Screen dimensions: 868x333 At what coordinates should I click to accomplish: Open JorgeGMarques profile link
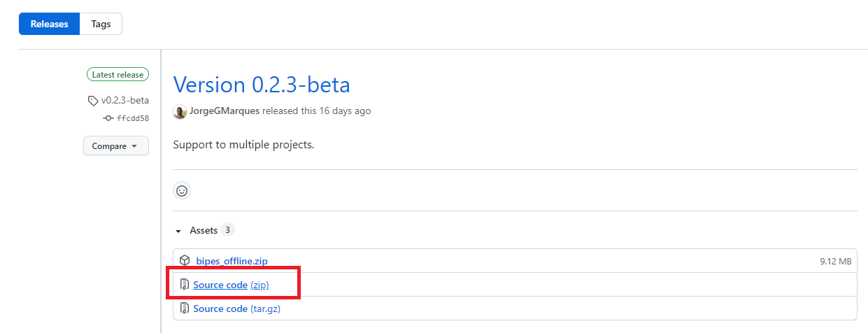pos(225,111)
